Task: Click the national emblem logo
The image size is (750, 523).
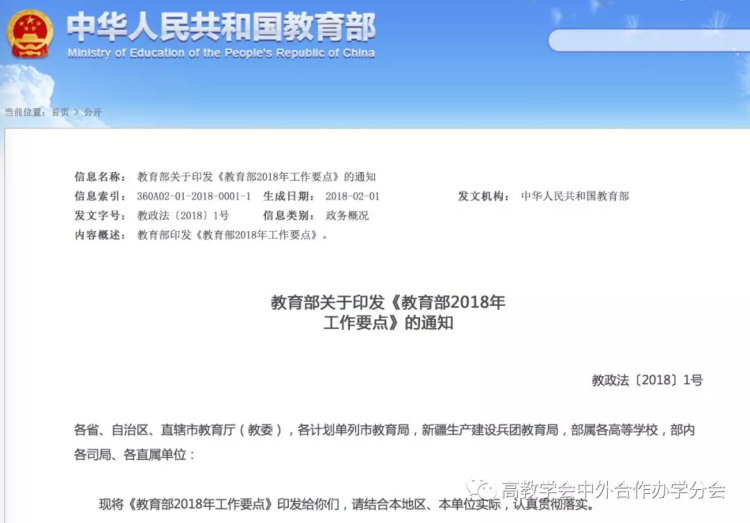Action: click(x=30, y=34)
